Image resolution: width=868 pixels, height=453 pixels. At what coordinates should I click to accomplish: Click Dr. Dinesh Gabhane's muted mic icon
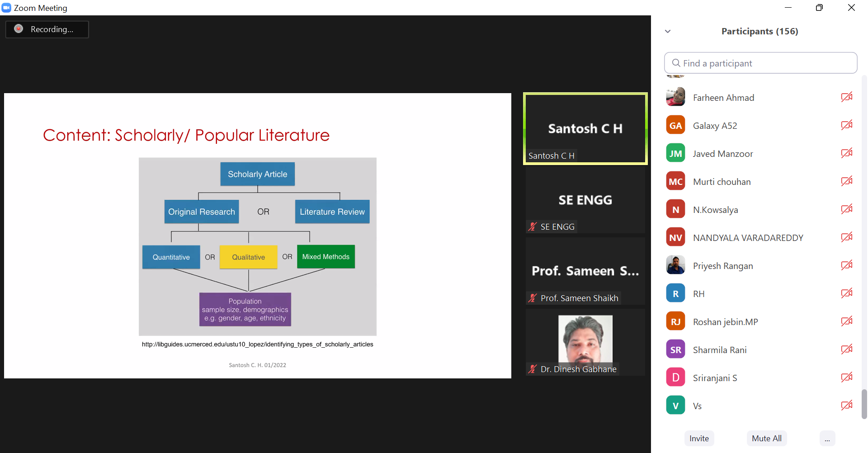[533, 369]
